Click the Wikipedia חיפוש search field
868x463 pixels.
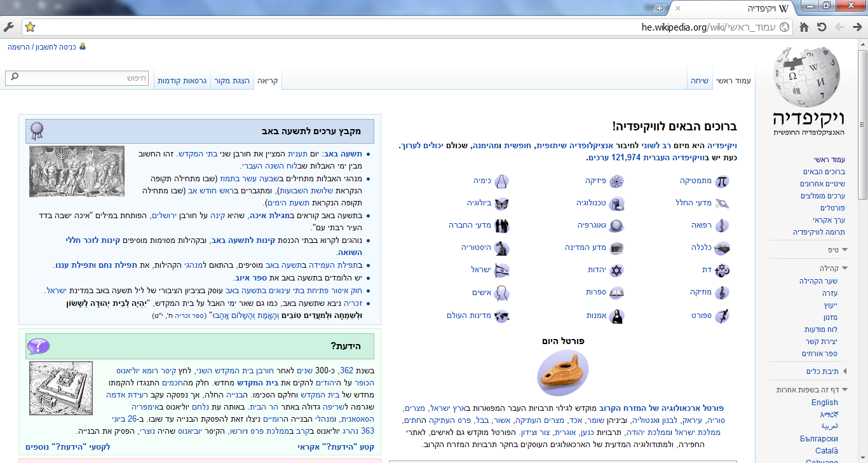pyautogui.click(x=78, y=78)
